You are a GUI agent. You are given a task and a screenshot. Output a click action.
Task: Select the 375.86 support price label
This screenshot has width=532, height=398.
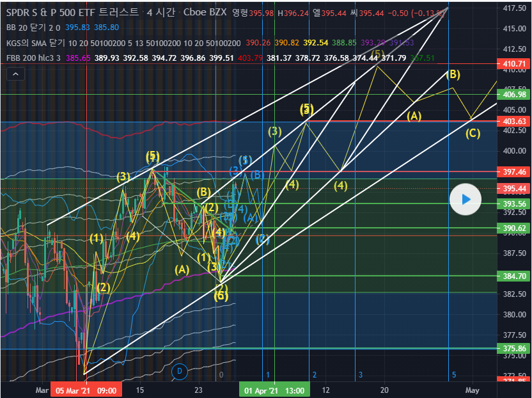coord(514,349)
